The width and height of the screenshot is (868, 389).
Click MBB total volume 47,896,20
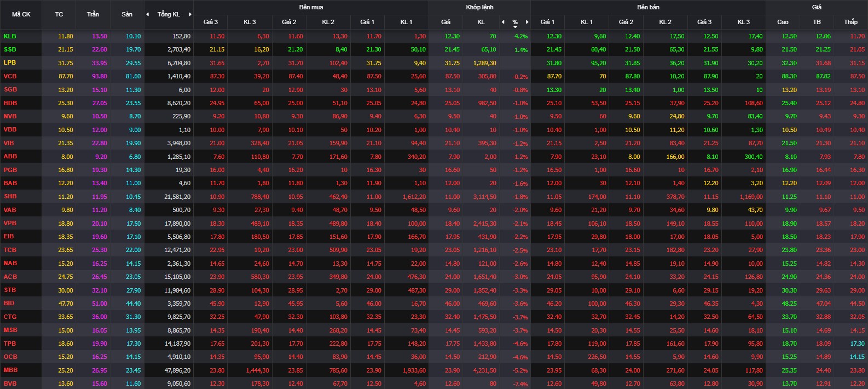178,370
